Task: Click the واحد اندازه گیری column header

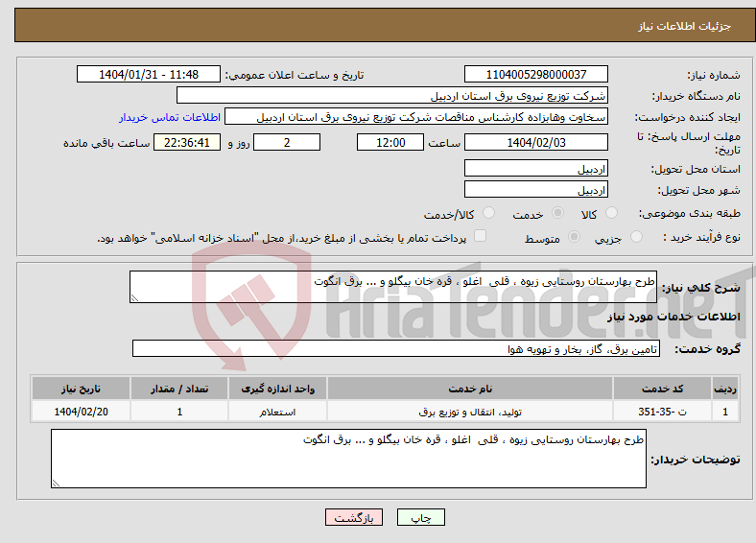Action: 277,389
